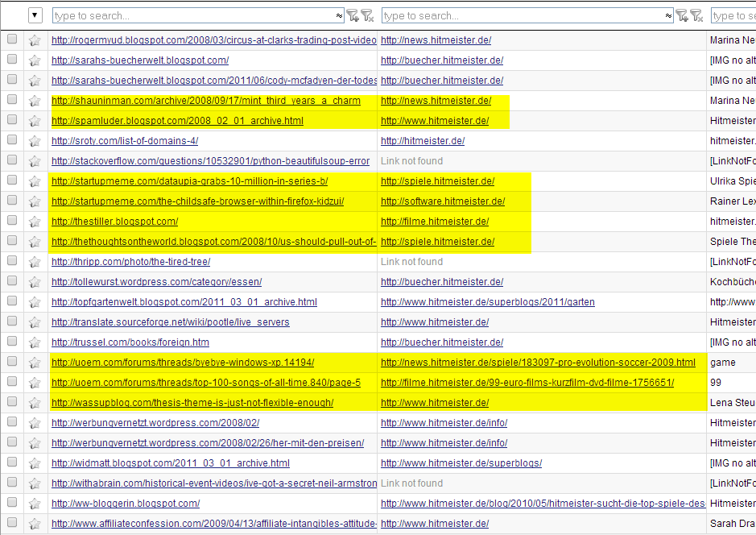Screen dimensions: 756x535
Task: Star the topfgartenwelt.blogspot.com row
Action: [x=35, y=302]
